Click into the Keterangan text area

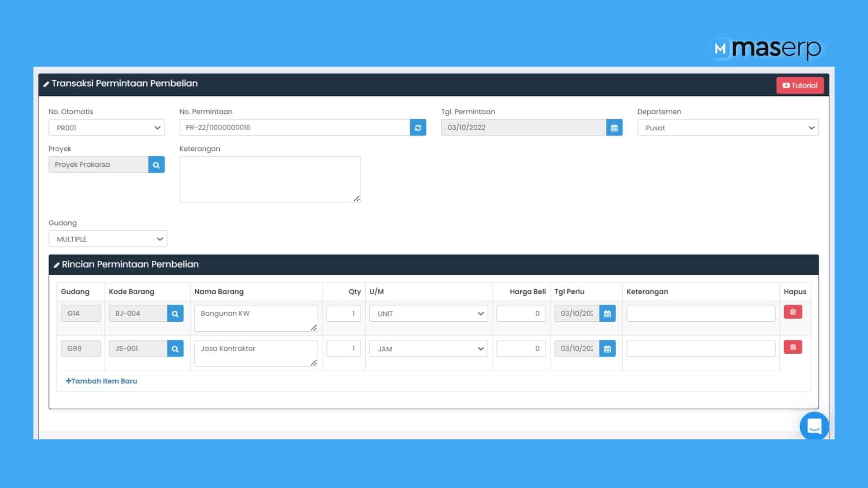click(x=270, y=178)
